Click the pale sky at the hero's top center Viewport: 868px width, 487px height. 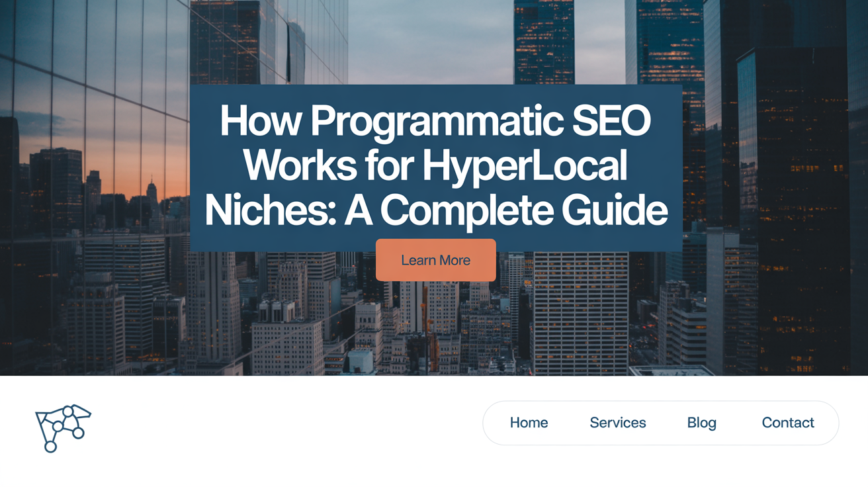(430, 40)
